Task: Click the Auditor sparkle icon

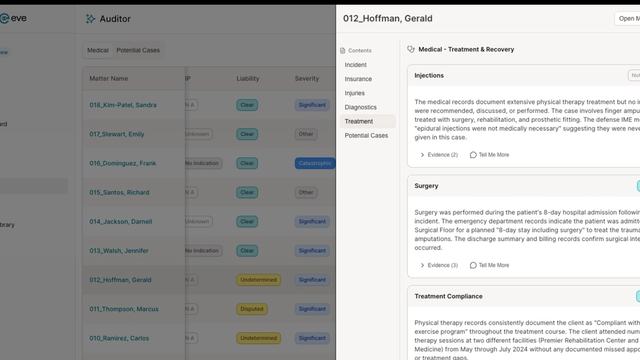Action: [x=90, y=19]
